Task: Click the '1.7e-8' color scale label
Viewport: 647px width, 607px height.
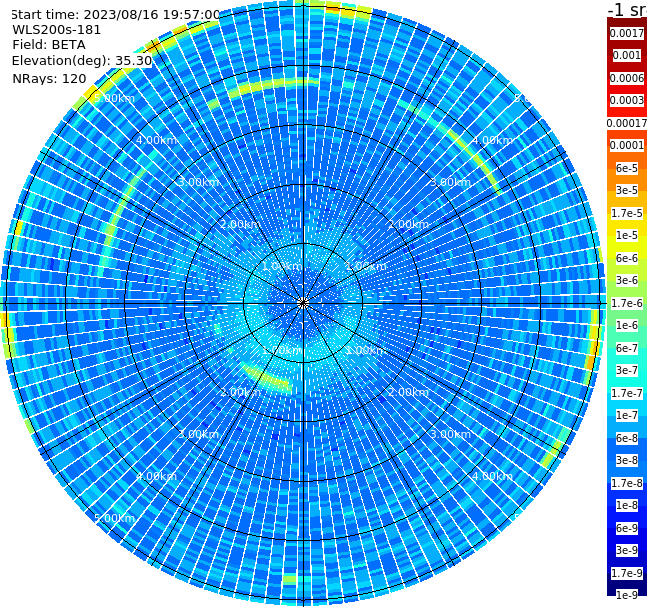Action: click(x=627, y=483)
